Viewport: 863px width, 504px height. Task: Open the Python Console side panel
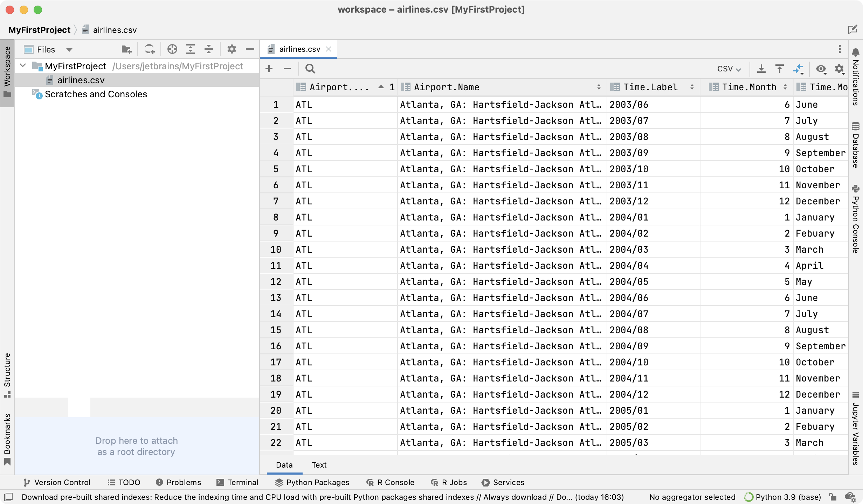[x=856, y=219]
